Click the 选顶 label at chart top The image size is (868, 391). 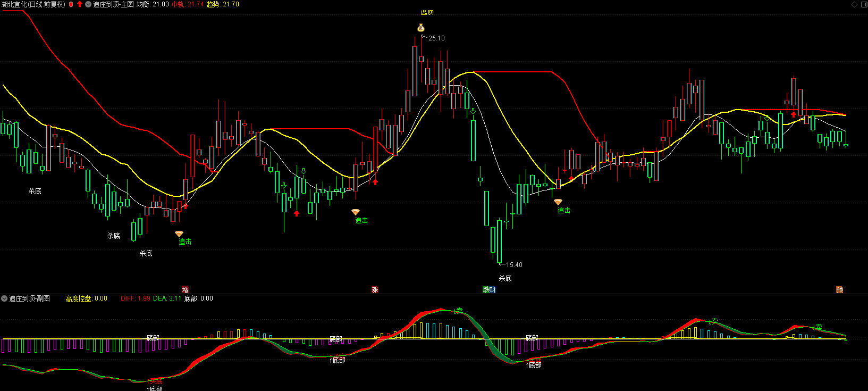click(x=427, y=12)
